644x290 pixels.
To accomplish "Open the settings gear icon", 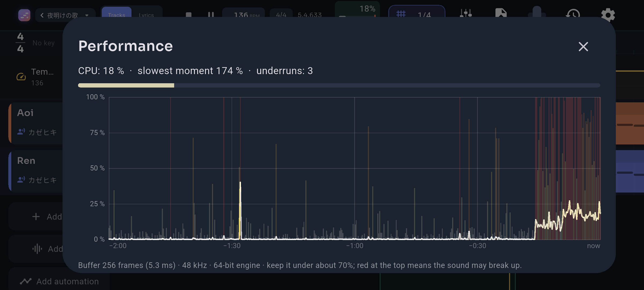I will 608,15.
